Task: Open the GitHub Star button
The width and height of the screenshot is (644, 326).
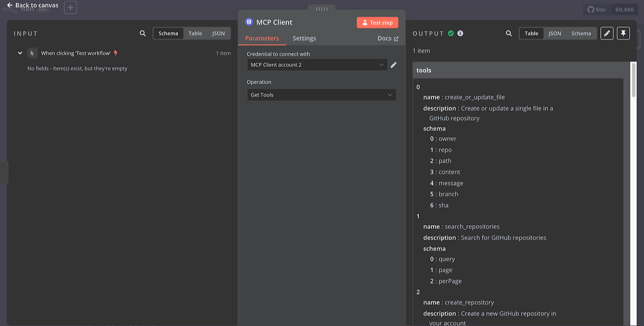Action: click(x=597, y=9)
